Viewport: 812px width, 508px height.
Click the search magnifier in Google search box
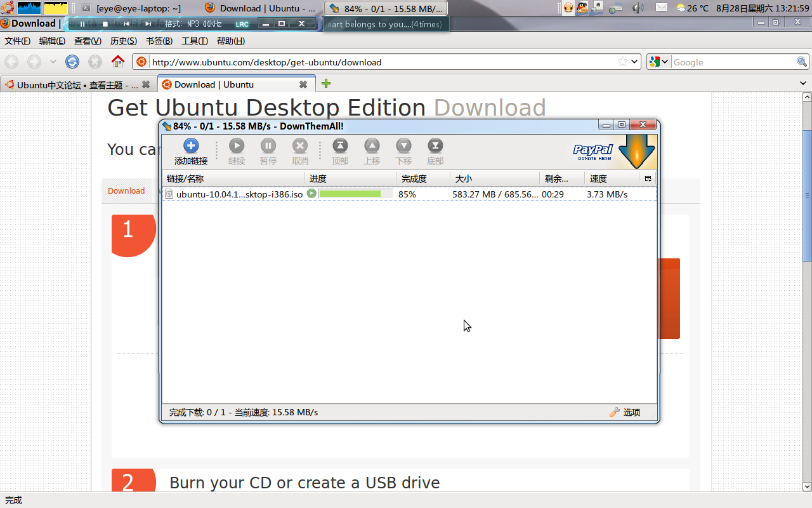pos(802,62)
